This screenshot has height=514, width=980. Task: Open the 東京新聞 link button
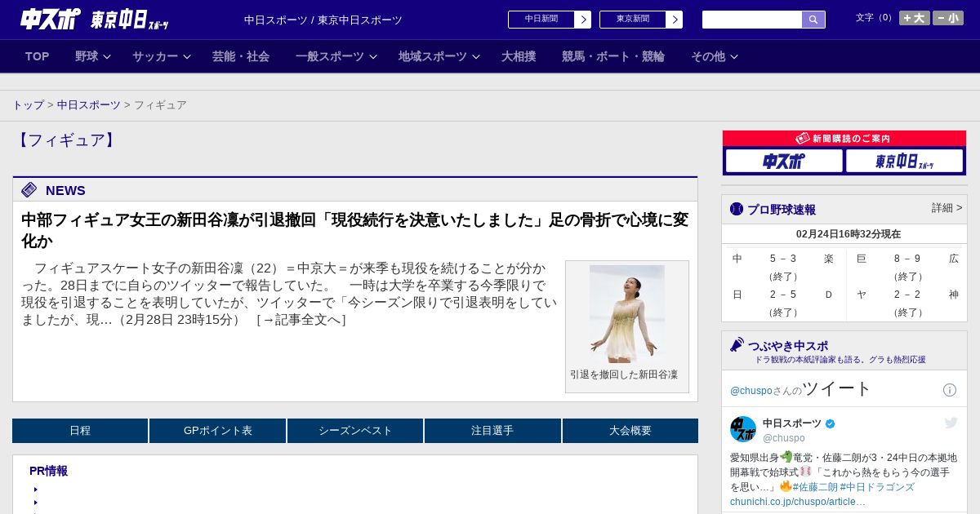(633, 20)
